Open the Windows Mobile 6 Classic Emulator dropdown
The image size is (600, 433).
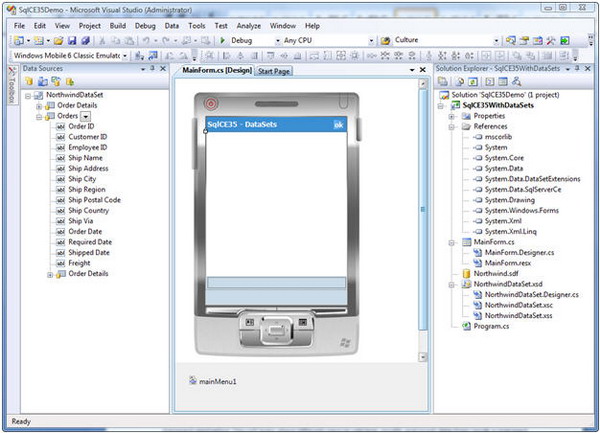(x=125, y=56)
